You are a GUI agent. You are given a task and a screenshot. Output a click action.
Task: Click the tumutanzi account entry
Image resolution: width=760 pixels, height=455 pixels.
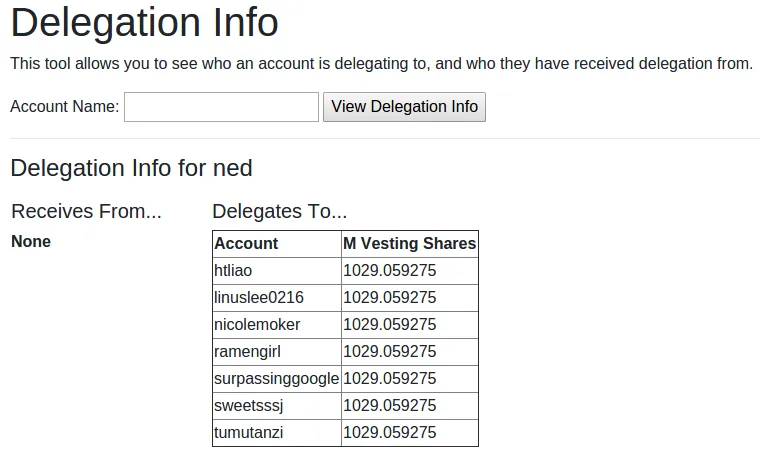[x=249, y=433]
